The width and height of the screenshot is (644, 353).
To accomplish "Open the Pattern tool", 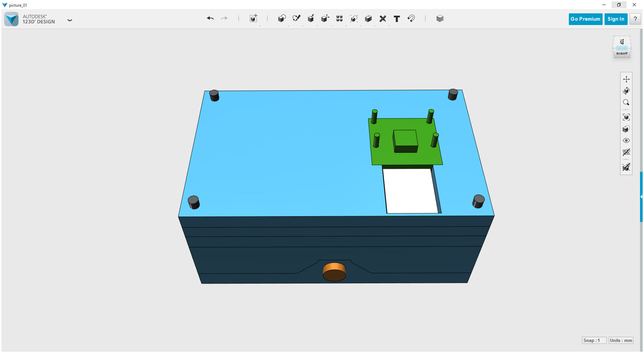I will coord(339,19).
